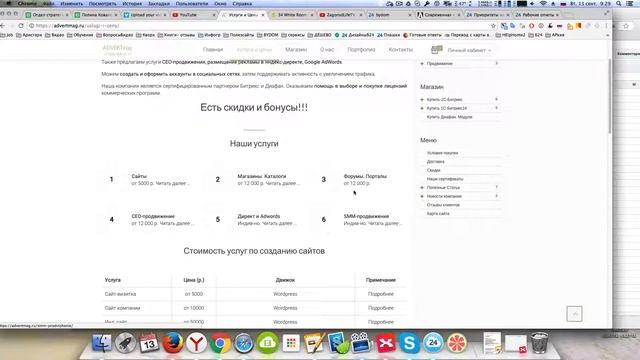Click the browser reload button
Viewport: 640px width, 360px height.
coord(21,25)
